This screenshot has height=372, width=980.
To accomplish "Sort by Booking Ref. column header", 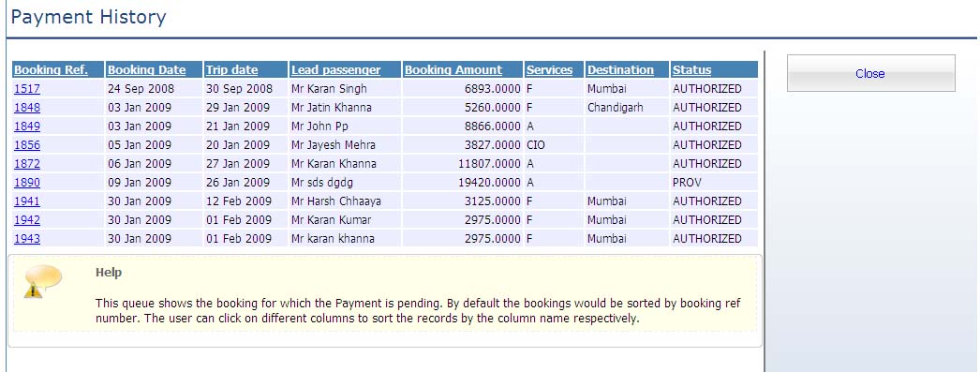I will pos(51,70).
